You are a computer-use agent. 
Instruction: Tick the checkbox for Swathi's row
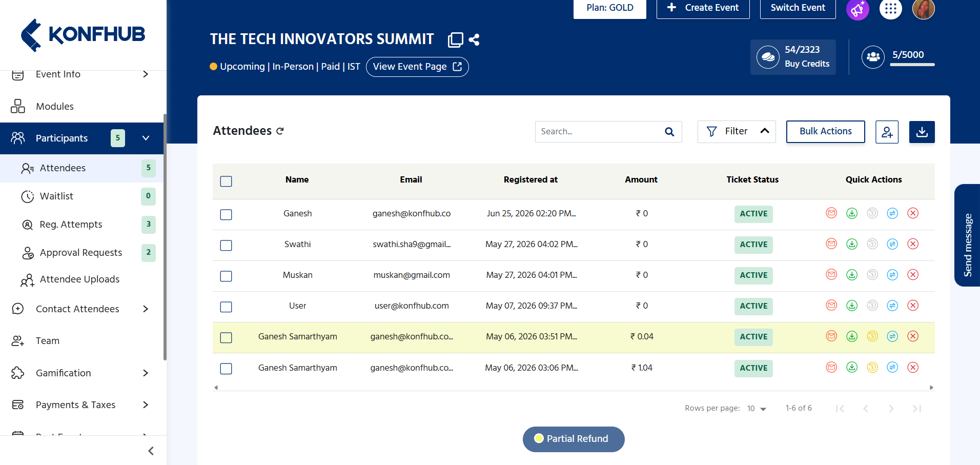click(226, 245)
